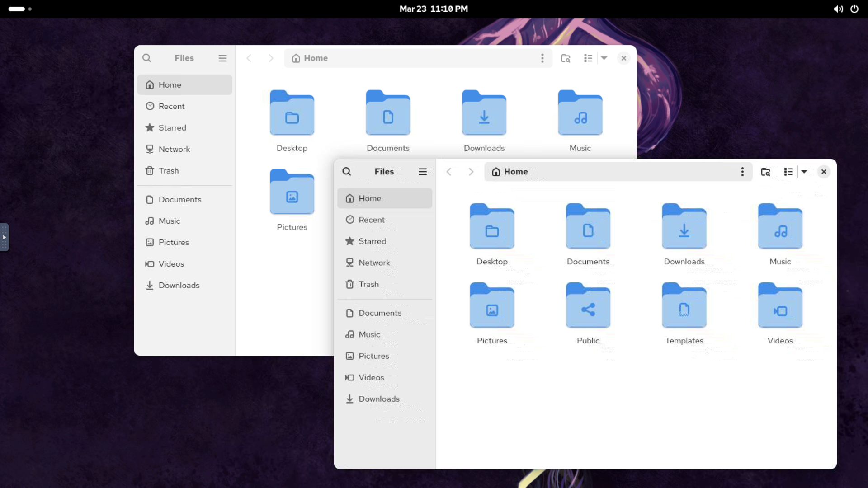The height and width of the screenshot is (488, 868).
Task: Click the left edge slider handle on desktop
Action: pos(4,237)
